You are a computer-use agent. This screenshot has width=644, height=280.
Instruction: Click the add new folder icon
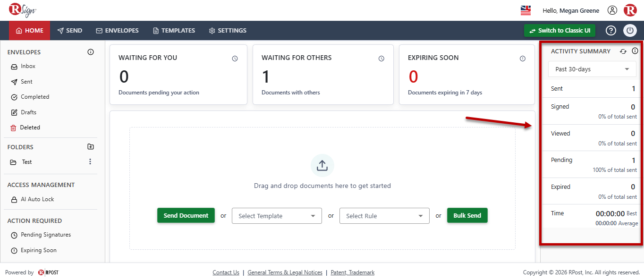point(91,147)
